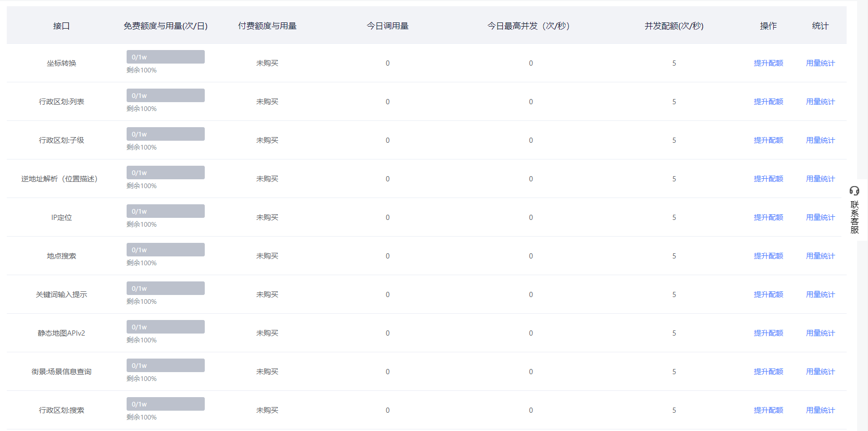868x431 pixels.
Task: Select the 关键词输入提示 interface name
Action: (61, 294)
